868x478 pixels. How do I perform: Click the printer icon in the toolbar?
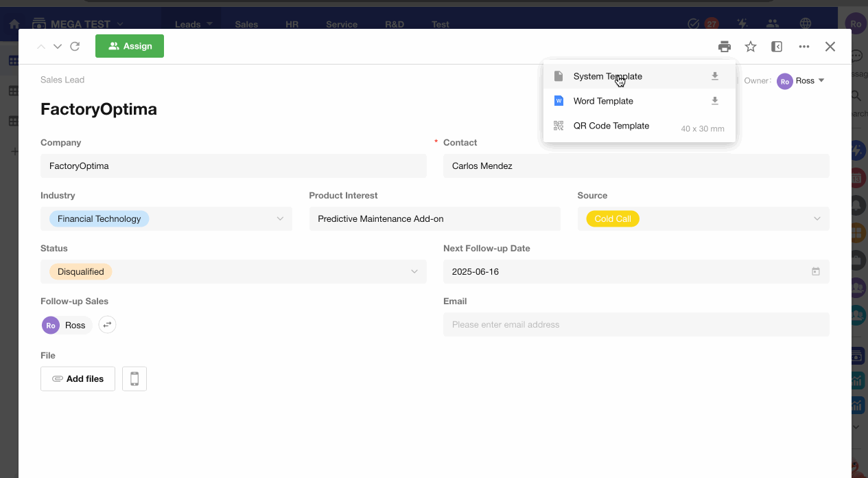[x=724, y=47]
